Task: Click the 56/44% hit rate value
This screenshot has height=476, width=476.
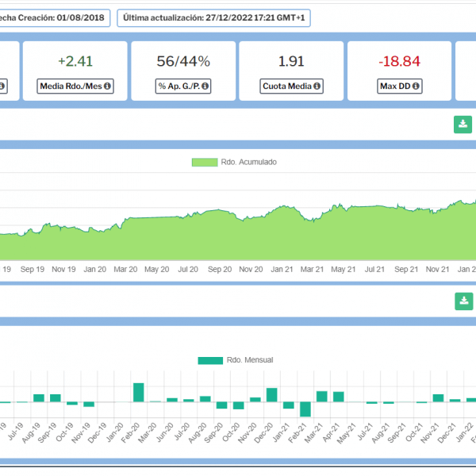Action: 183,61
